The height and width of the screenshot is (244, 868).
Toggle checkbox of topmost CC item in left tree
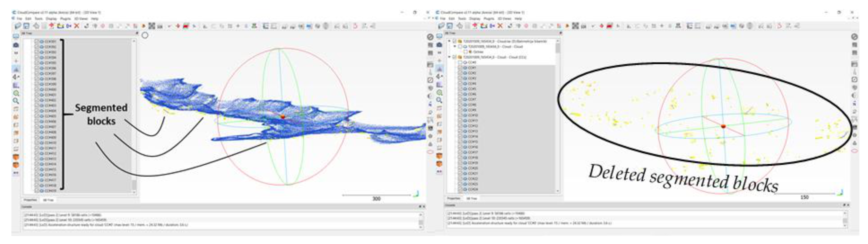point(37,41)
